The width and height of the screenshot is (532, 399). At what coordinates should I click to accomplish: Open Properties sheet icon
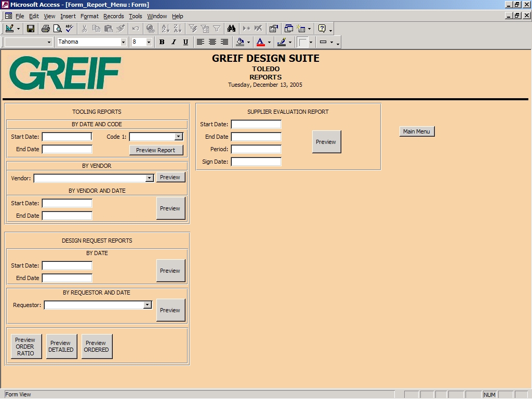click(x=273, y=29)
